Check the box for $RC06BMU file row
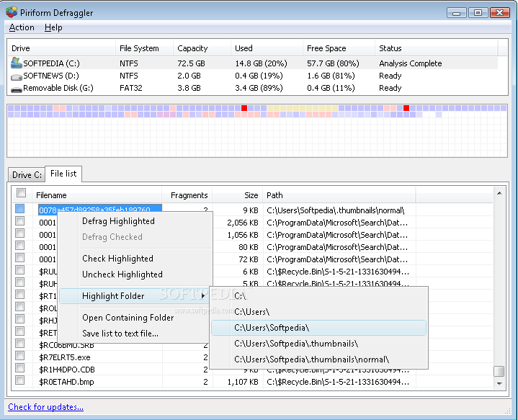518x420 pixels. 20,344
